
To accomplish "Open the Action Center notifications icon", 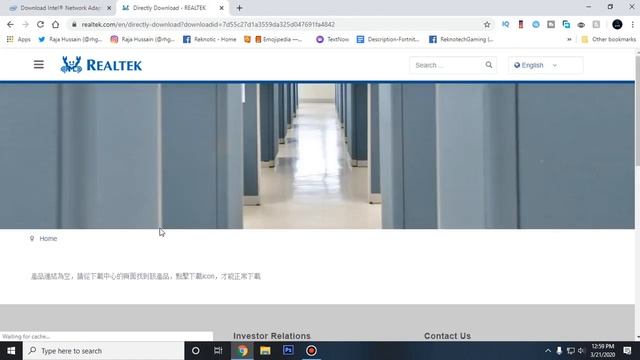I will coord(627,351).
